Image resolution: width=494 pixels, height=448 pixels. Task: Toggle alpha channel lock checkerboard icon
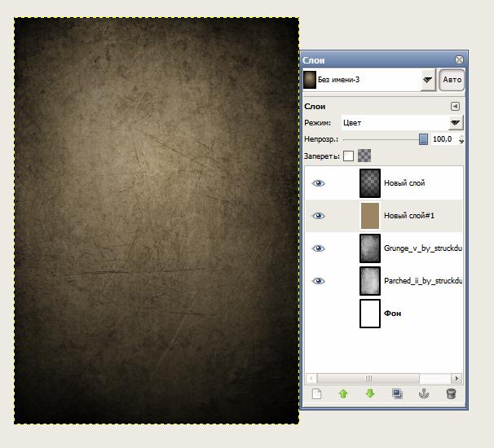pyautogui.click(x=364, y=156)
